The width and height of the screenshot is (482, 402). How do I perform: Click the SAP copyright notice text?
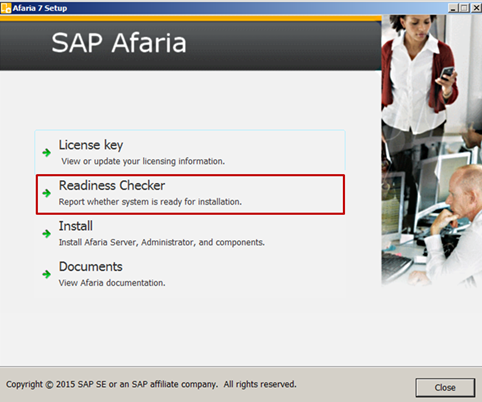[x=151, y=384]
